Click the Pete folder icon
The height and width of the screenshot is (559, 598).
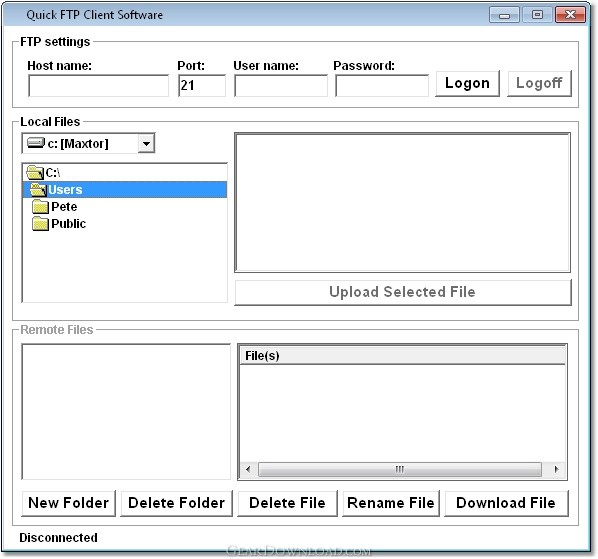(x=40, y=207)
